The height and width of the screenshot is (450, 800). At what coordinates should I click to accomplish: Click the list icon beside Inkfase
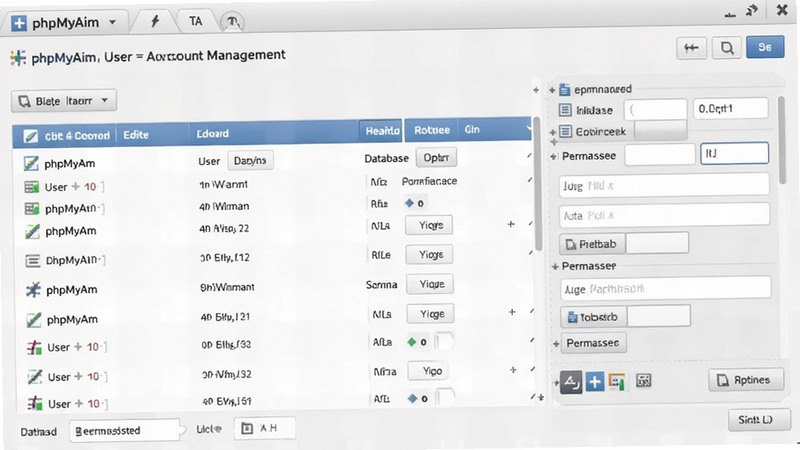565,110
